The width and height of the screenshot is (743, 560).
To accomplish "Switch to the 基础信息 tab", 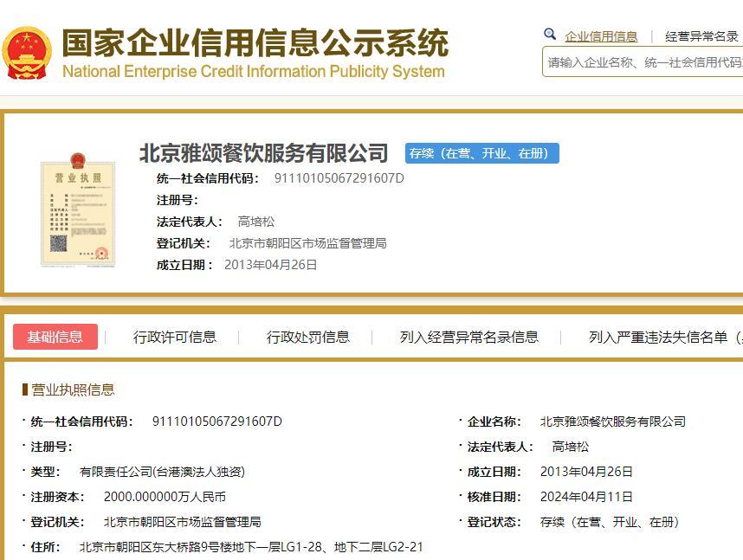I will [x=55, y=337].
